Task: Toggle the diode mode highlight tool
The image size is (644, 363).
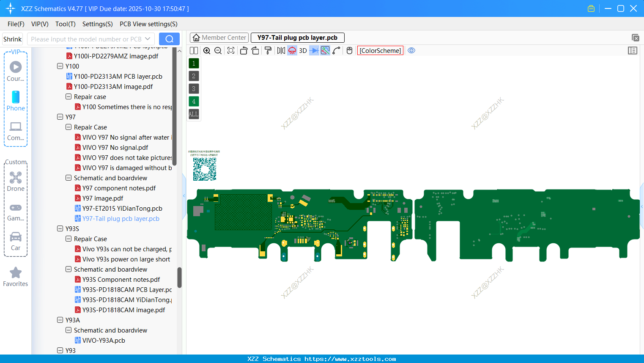Action: (x=313, y=50)
